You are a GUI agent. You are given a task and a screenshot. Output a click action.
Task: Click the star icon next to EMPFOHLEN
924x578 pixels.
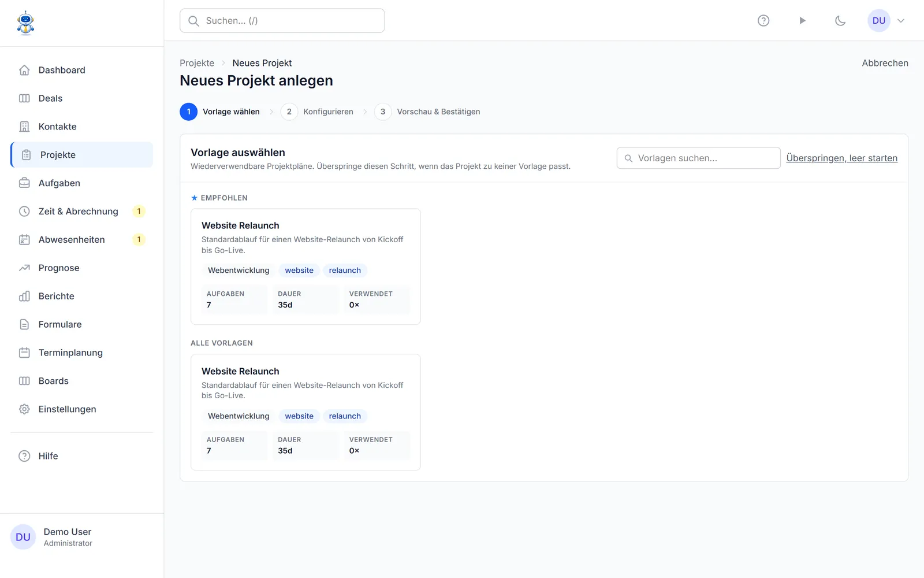pyautogui.click(x=194, y=198)
